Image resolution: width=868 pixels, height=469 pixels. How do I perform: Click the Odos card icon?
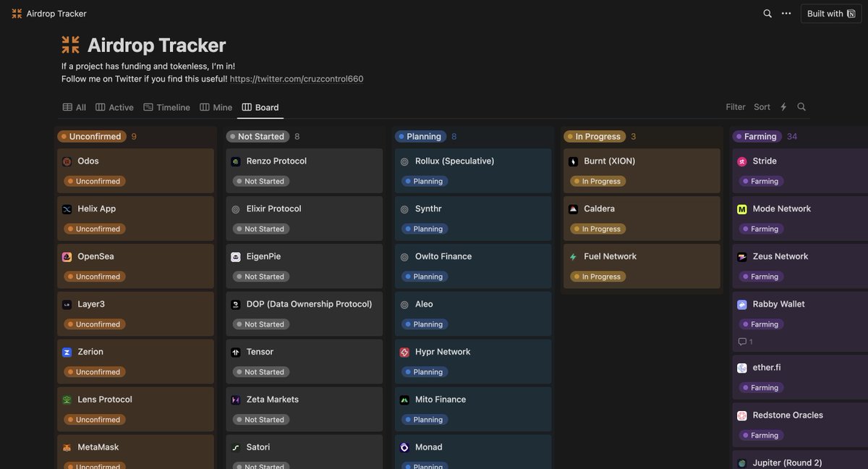click(x=67, y=161)
